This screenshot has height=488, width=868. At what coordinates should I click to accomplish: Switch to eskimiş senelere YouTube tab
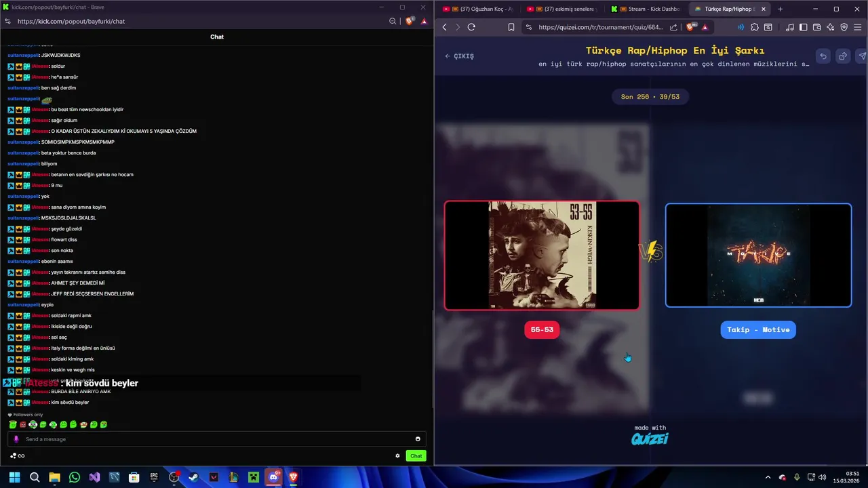pos(561,9)
